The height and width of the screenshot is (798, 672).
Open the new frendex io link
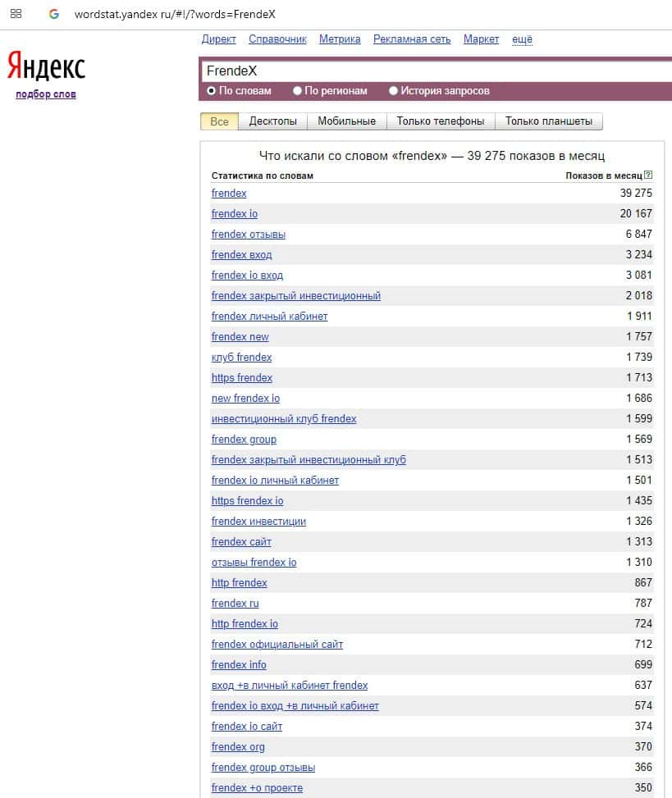(x=246, y=398)
